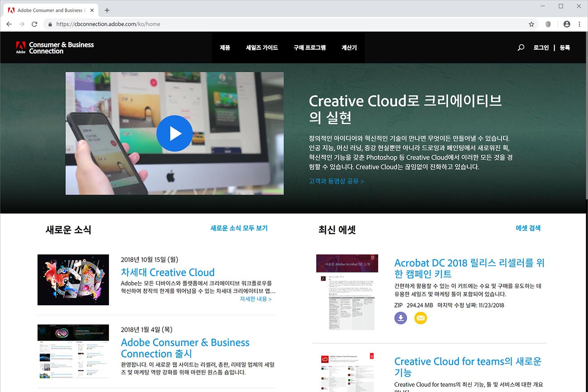Click the page vertical scrollbar
This screenshot has height=392, width=588.
pos(586,115)
